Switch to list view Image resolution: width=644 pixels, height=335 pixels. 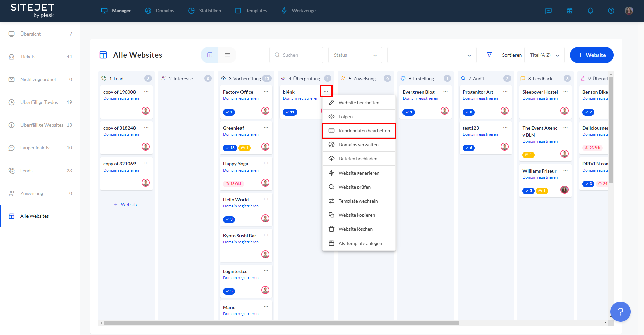pyautogui.click(x=227, y=55)
